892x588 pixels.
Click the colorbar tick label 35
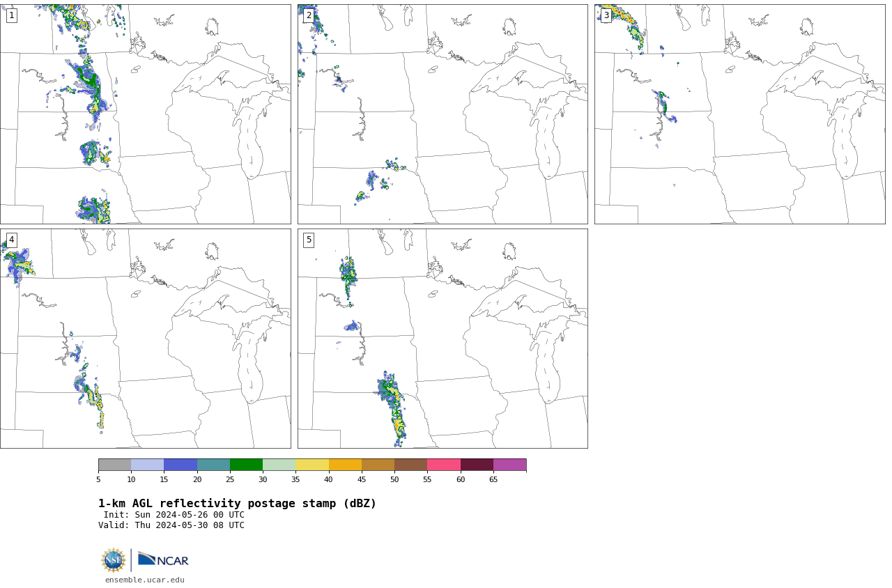point(295,479)
